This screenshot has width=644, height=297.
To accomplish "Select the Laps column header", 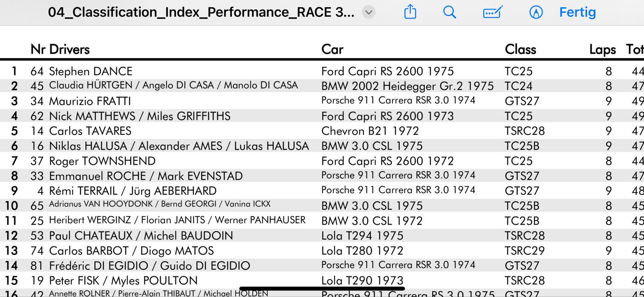I will [x=603, y=50].
